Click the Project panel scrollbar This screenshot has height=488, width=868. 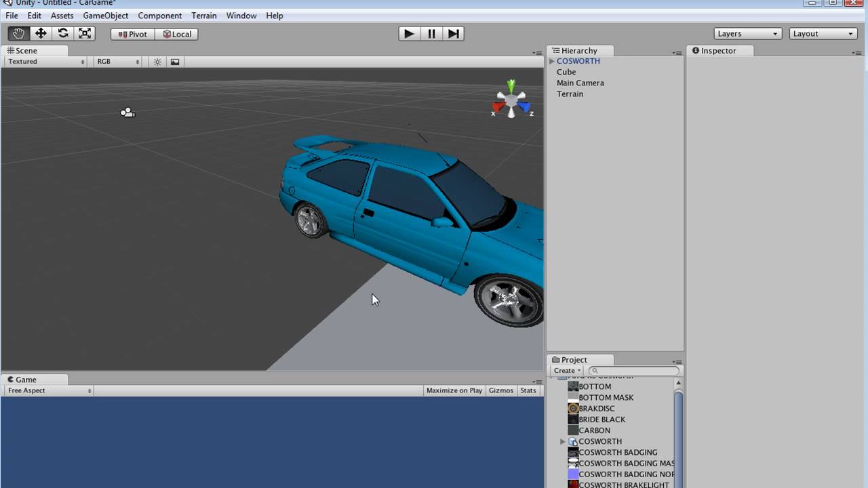[678, 439]
